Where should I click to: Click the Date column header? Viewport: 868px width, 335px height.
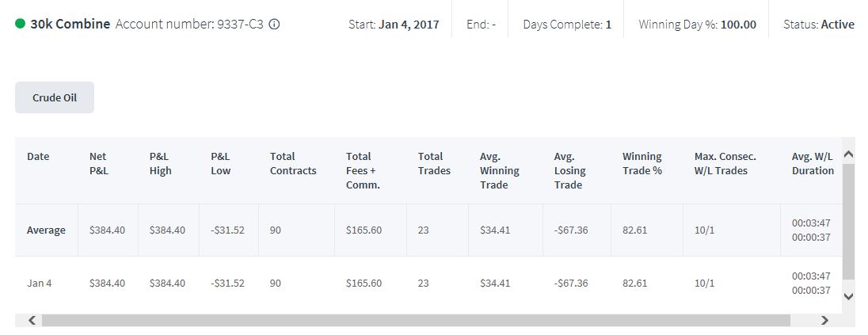pyautogui.click(x=38, y=157)
